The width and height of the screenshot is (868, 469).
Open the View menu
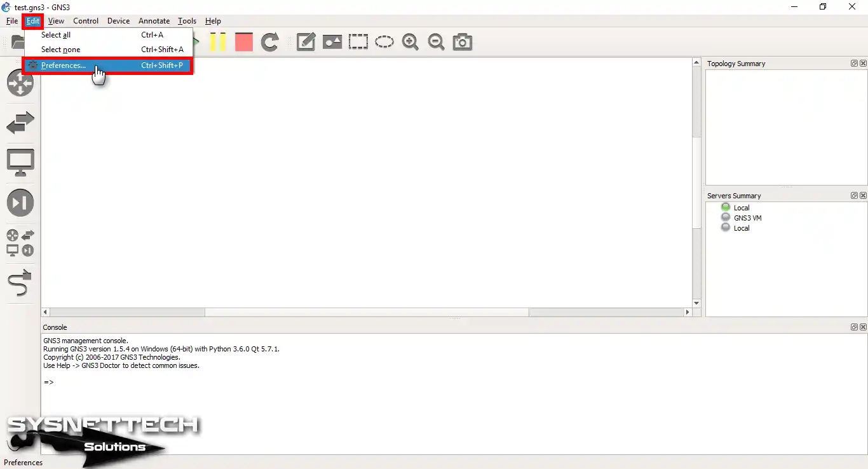coord(56,21)
